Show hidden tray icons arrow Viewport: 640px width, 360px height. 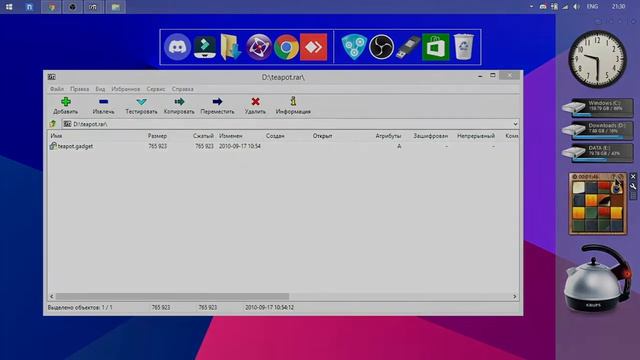(531, 7)
